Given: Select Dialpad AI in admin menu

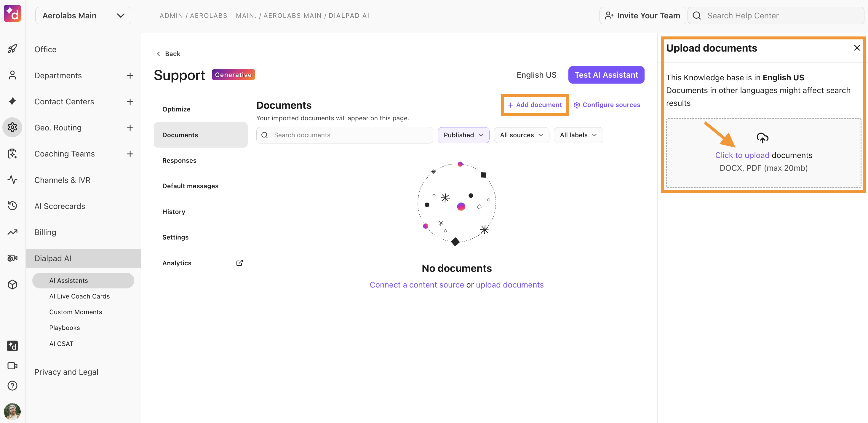Looking at the screenshot, I should pos(83,258).
